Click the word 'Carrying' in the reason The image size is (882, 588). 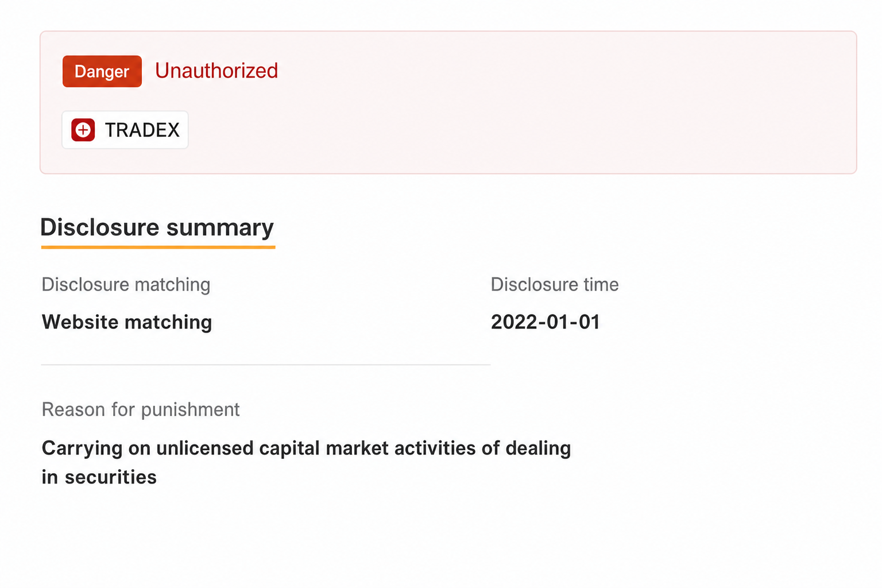[x=82, y=448]
